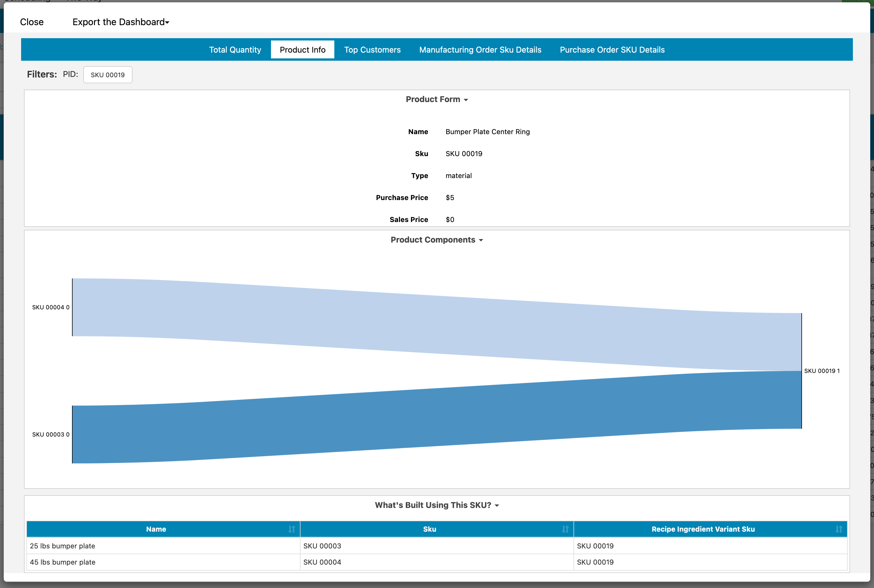
Task: Open the Export the Dashboard dropdown
Action: [121, 22]
